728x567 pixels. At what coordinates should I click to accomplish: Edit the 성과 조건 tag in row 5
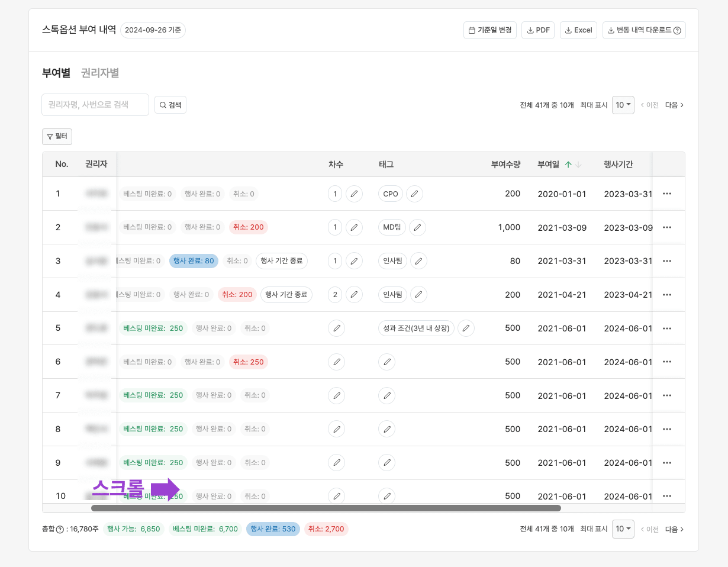[x=466, y=328]
